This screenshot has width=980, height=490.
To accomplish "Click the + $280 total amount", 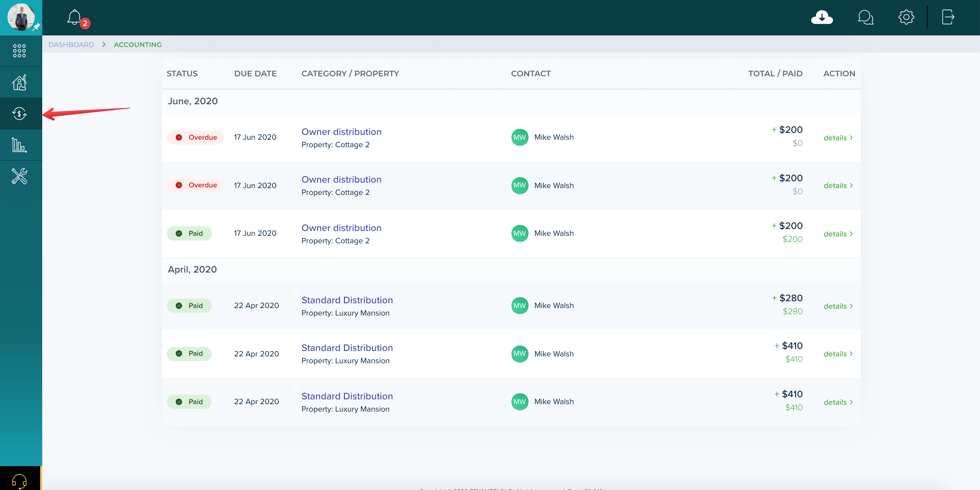I will [787, 298].
